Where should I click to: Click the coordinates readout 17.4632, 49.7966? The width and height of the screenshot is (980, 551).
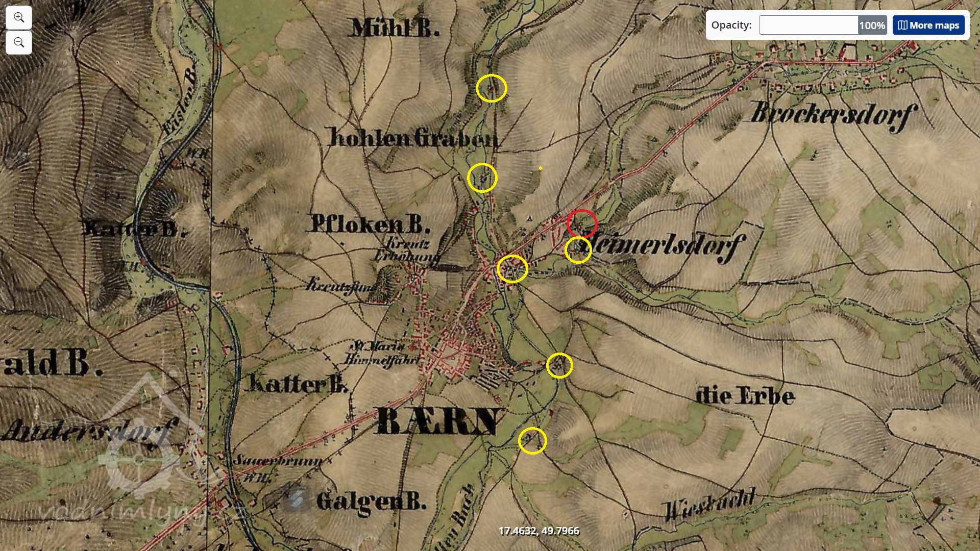(x=538, y=531)
